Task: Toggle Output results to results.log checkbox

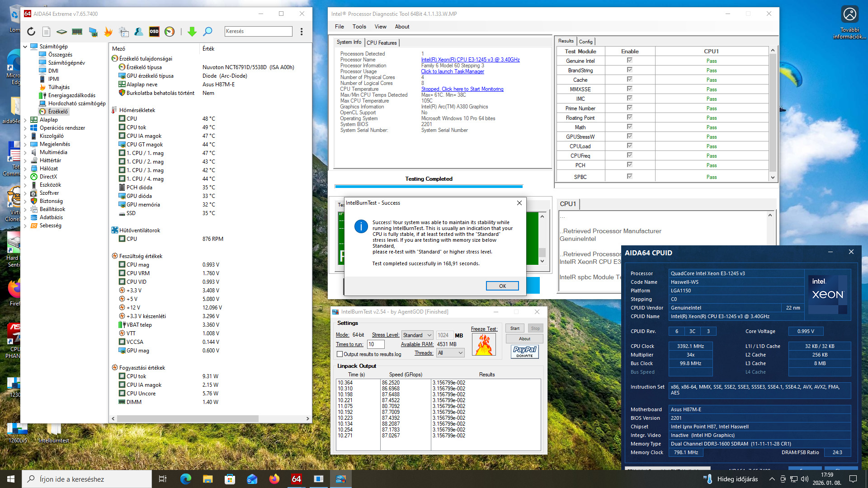Action: pos(340,354)
